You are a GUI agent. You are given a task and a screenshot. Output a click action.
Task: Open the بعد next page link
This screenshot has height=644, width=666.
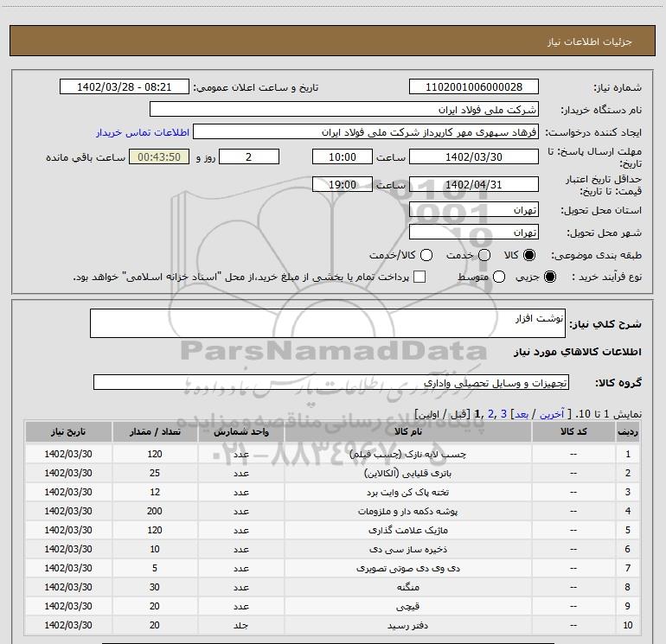click(522, 413)
